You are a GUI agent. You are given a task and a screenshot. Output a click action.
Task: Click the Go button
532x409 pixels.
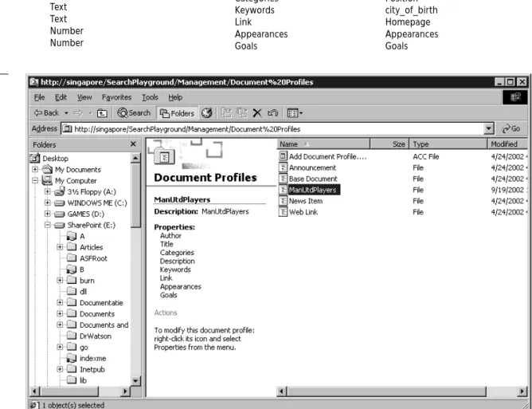coord(511,129)
